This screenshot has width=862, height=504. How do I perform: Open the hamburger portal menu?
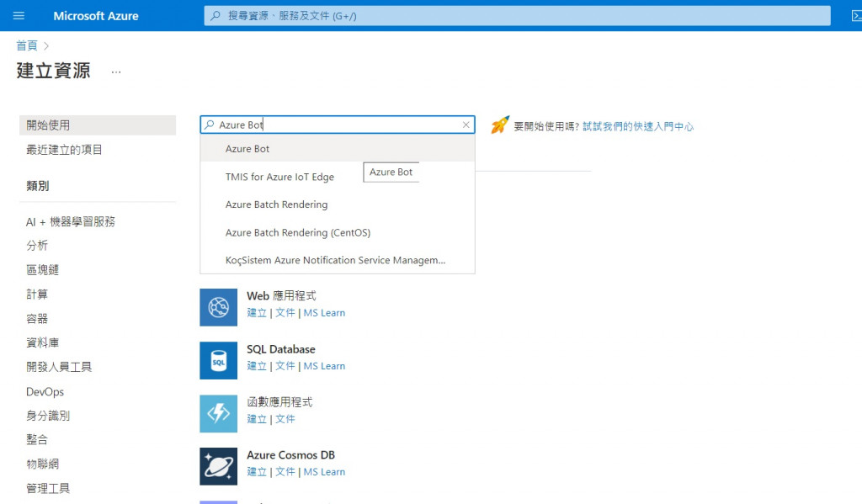coord(19,16)
